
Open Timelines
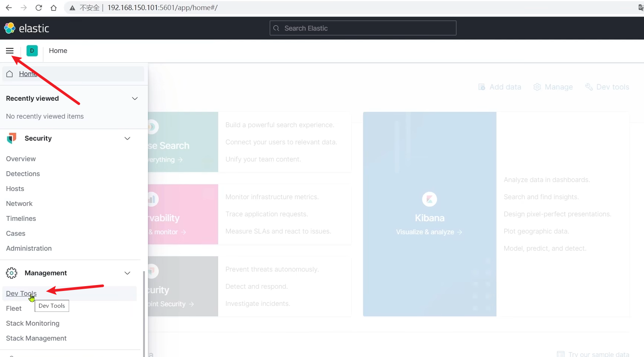coord(21,219)
